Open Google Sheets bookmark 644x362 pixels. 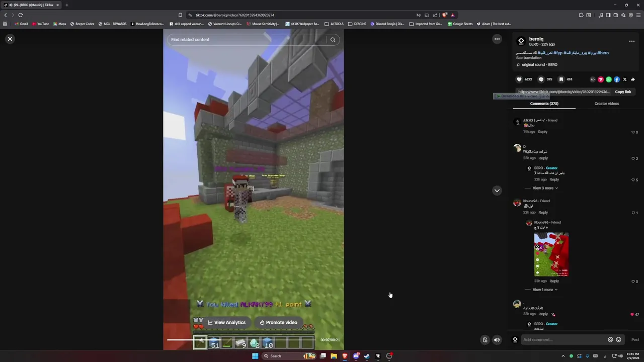460,24
